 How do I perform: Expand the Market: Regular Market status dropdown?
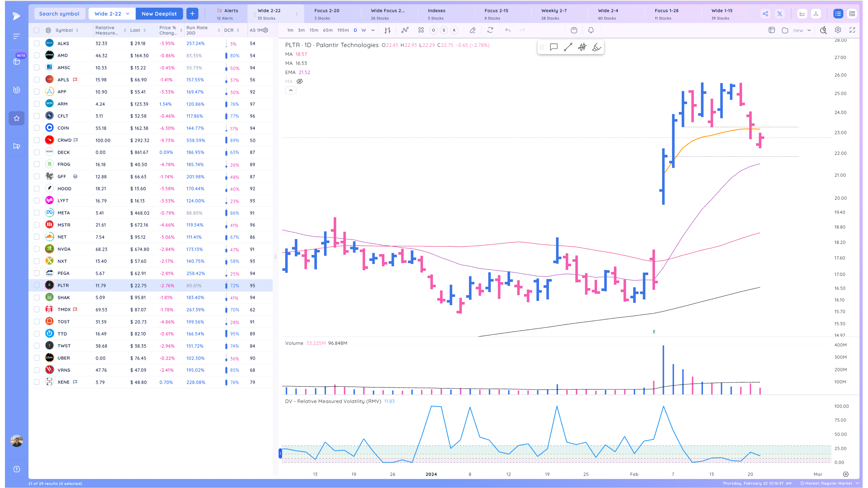pyautogui.click(x=830, y=483)
